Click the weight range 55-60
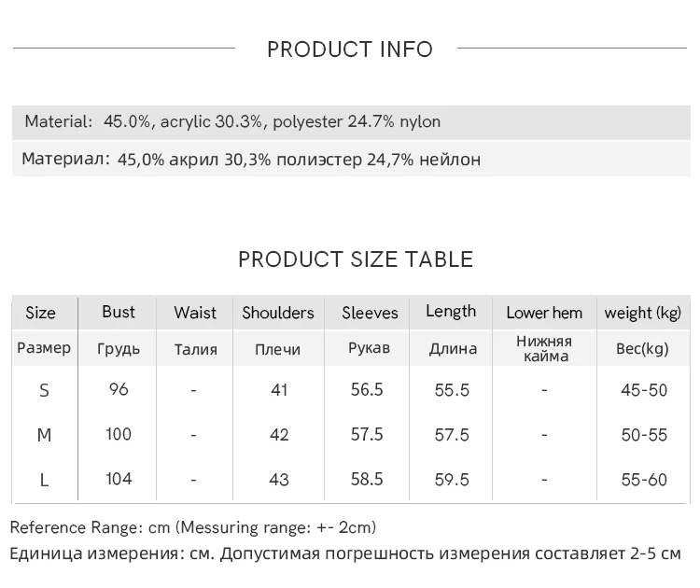 coord(644,480)
